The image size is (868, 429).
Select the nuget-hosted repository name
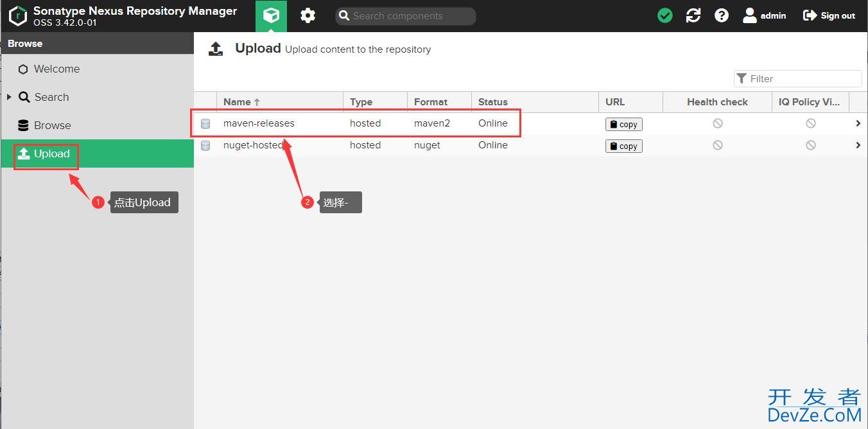253,145
